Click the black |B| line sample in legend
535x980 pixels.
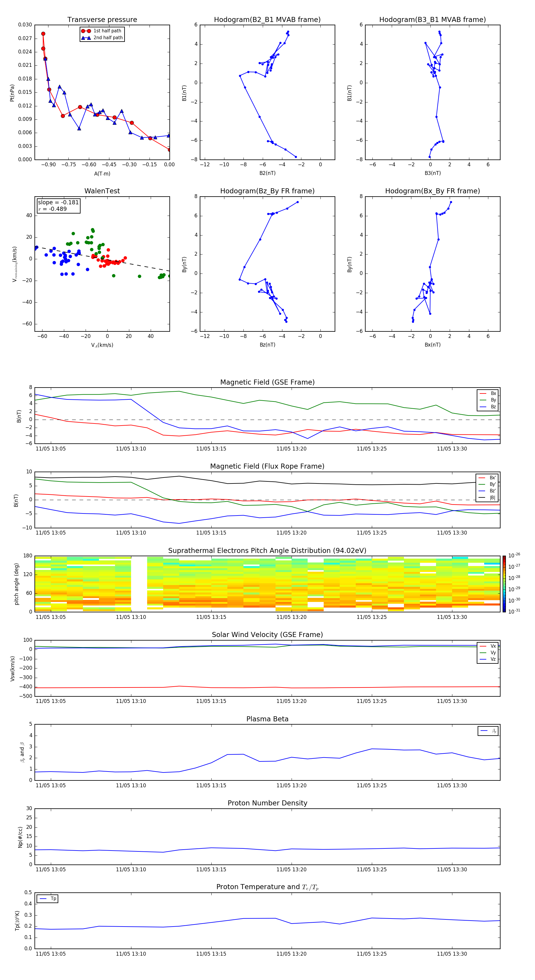click(x=482, y=498)
